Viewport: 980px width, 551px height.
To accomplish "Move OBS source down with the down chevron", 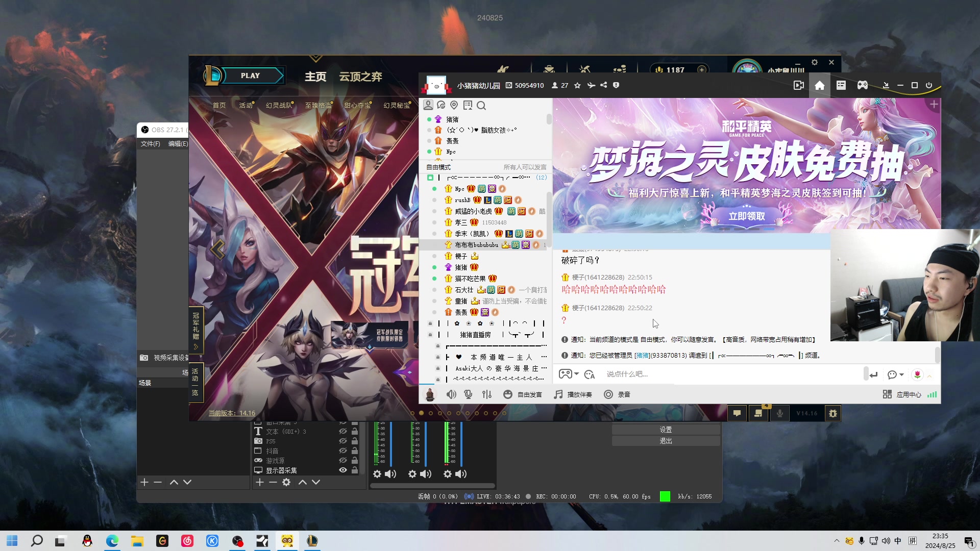I will (316, 482).
